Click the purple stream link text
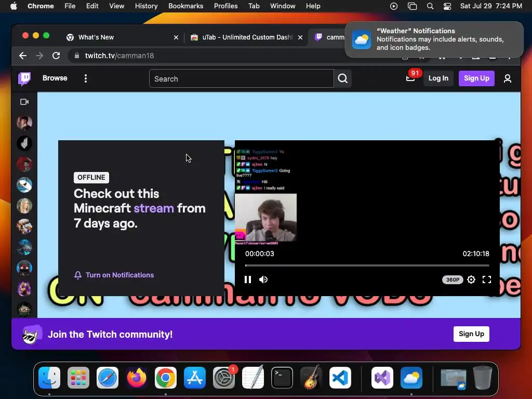Screen dimensions: 532x399 pos(154,208)
